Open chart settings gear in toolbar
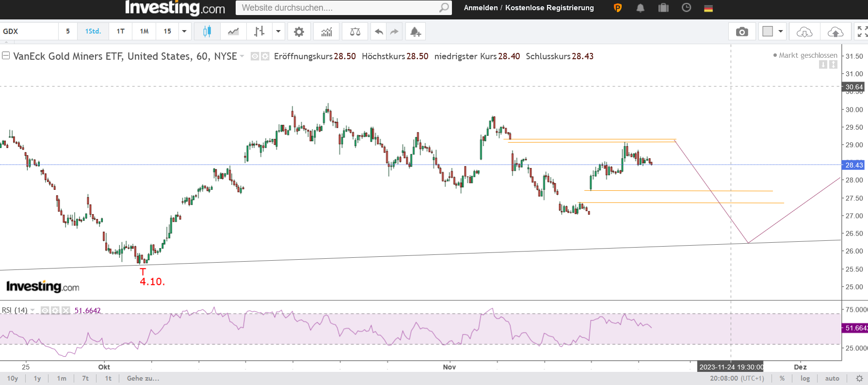The width and height of the screenshot is (868, 385). pos(299,32)
